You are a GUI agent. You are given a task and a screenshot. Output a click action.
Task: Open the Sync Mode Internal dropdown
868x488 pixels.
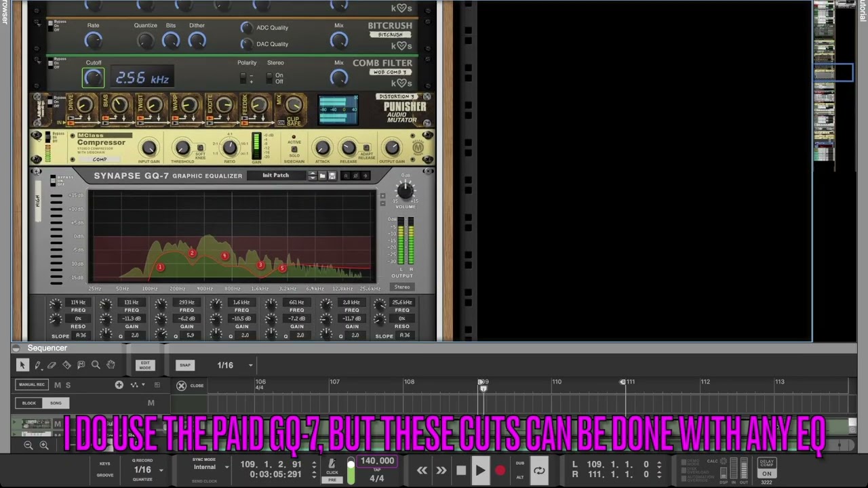click(x=226, y=467)
